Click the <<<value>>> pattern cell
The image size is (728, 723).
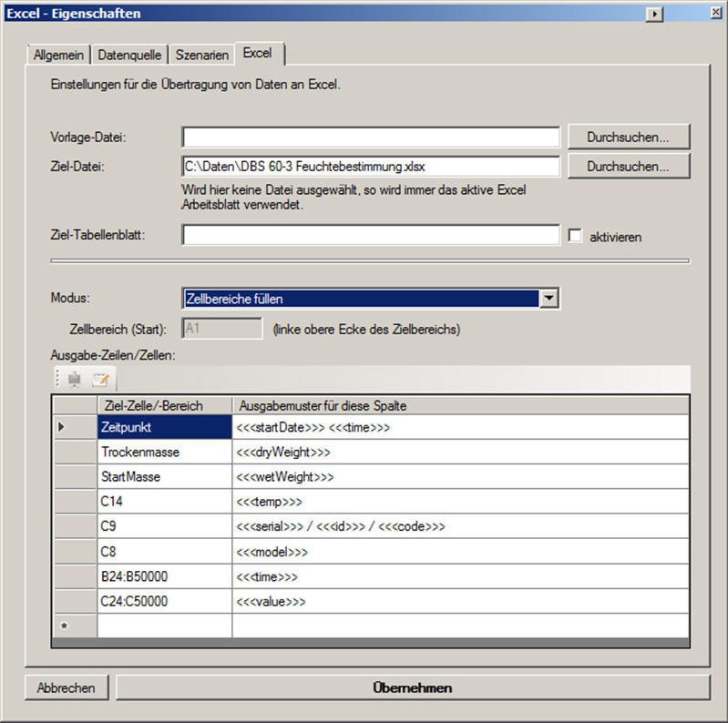(x=460, y=601)
